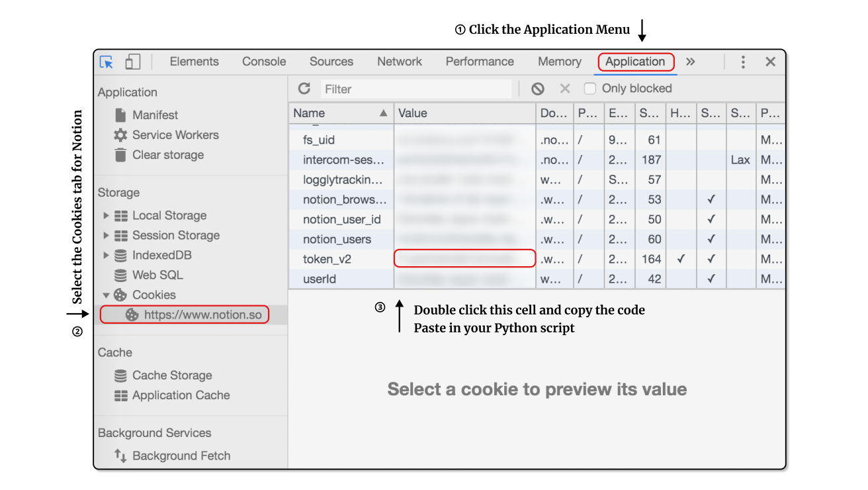This screenshot has width=868, height=490.
Task: Click the Session Storage grid icon
Action: tap(121, 236)
